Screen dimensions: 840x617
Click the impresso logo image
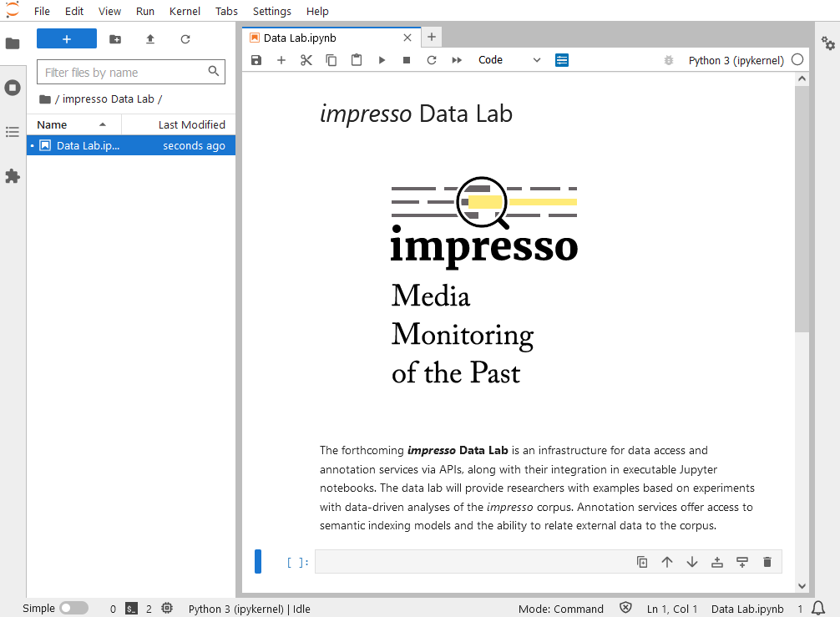point(484,281)
